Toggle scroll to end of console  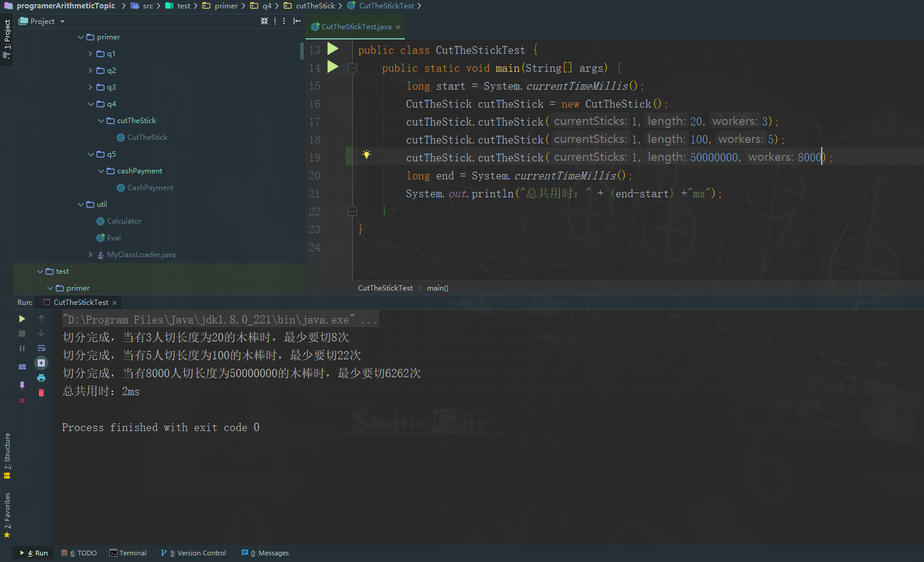[x=41, y=363]
